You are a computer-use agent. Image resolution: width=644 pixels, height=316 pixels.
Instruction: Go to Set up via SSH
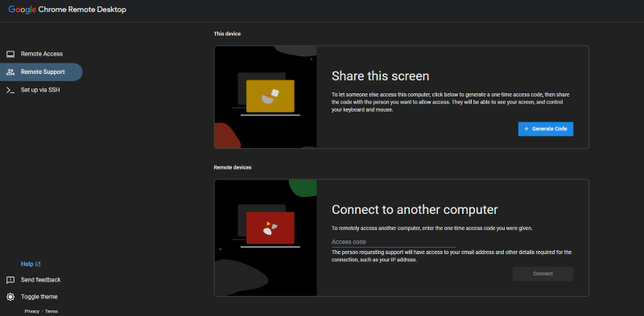[40, 90]
